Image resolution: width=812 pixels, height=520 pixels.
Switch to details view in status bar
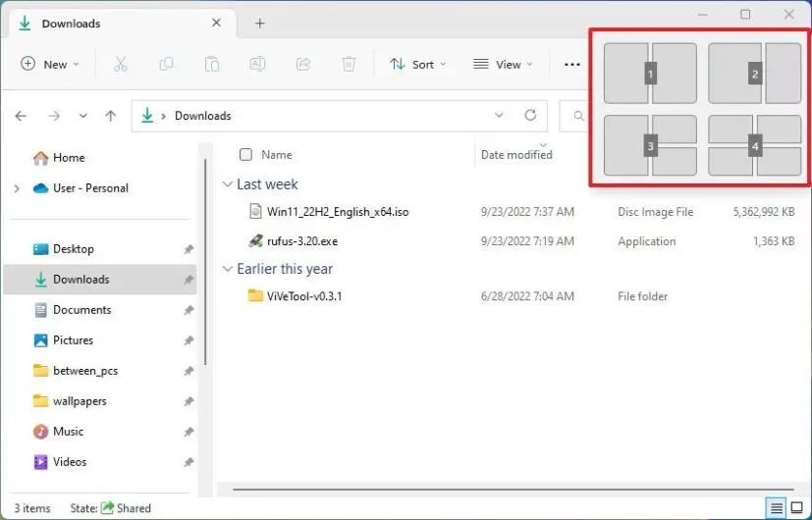click(776, 508)
